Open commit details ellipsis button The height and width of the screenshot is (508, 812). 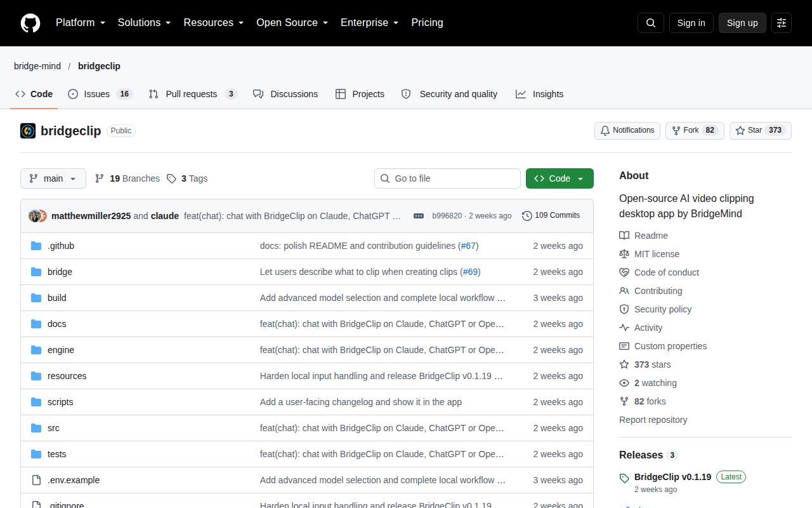pyautogui.click(x=419, y=216)
